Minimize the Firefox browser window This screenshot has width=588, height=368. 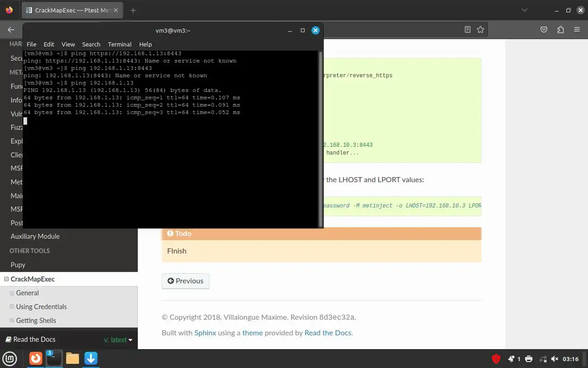557,10
